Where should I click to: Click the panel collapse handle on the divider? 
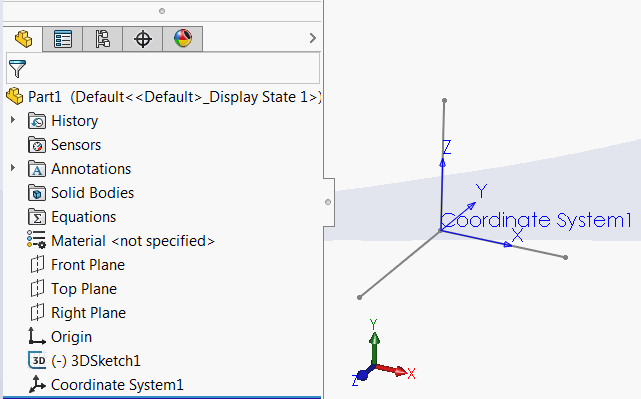pos(328,202)
